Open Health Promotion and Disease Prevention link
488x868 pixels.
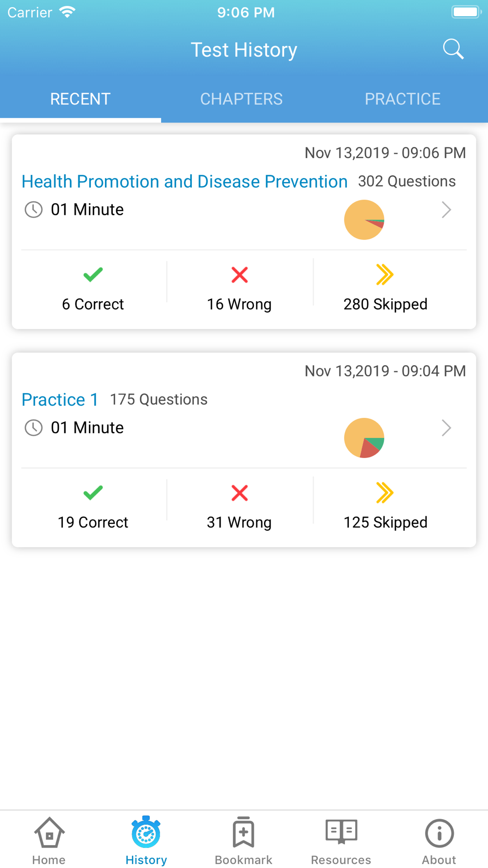coord(184,181)
